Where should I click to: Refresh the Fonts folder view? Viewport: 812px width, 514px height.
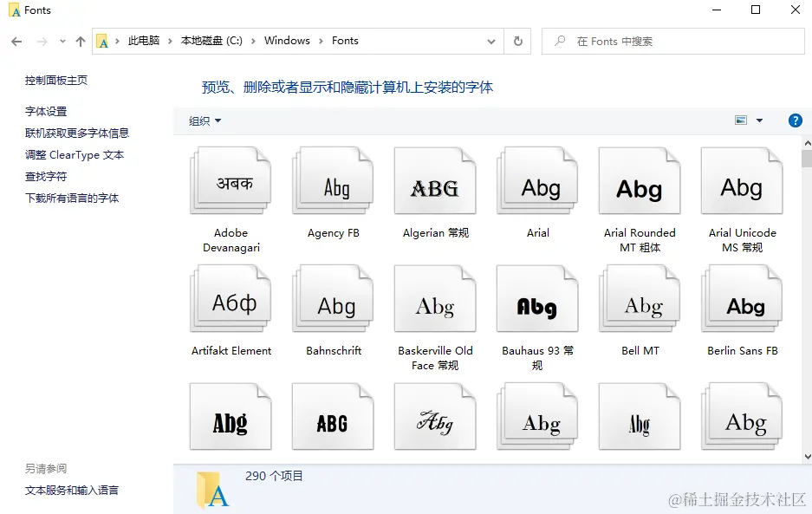tap(518, 41)
